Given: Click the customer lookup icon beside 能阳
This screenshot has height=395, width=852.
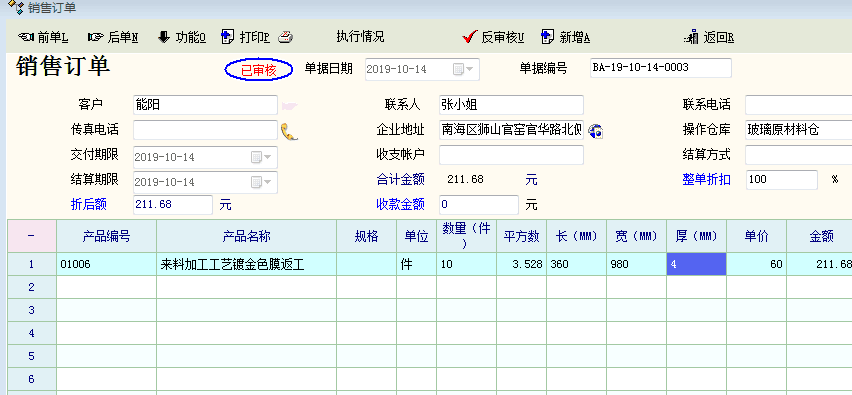Looking at the screenshot, I should point(290,105).
